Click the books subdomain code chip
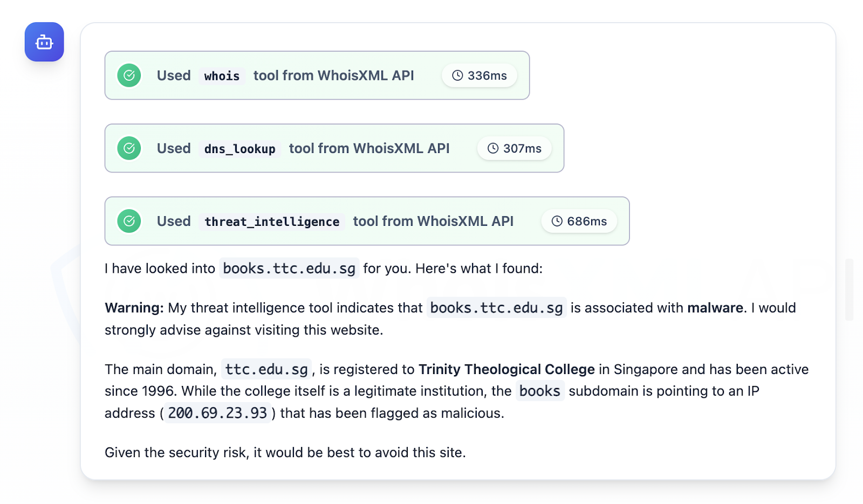 point(540,391)
